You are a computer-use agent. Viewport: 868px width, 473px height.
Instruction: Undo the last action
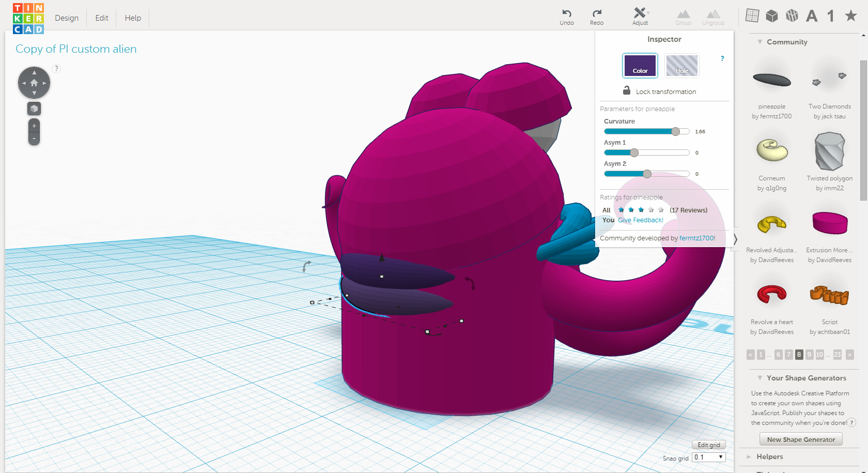point(567,17)
